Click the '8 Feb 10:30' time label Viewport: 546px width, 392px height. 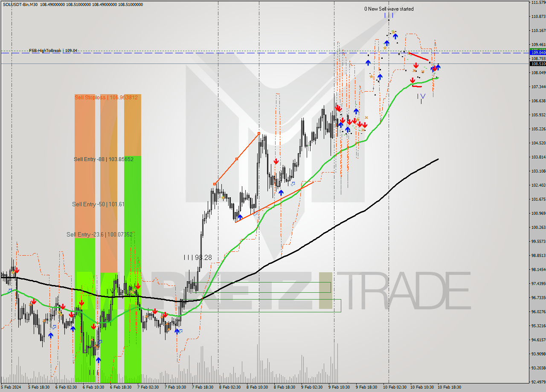point(257,387)
